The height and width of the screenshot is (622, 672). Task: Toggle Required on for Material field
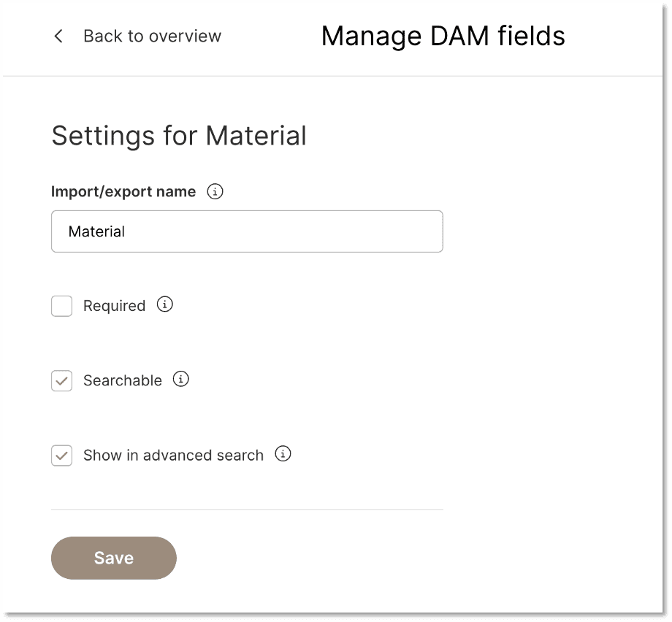[x=61, y=306]
